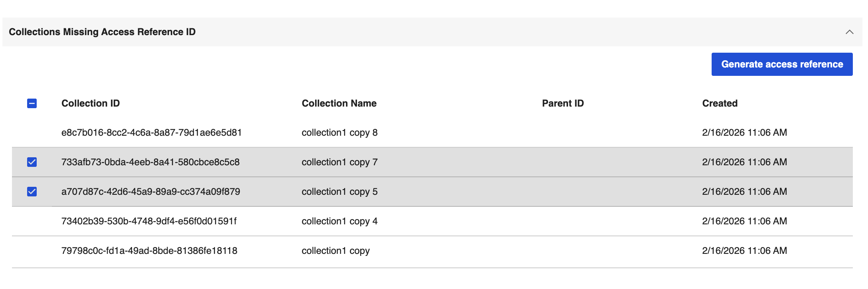Click the Parent ID column header
868x289 pixels.
click(x=563, y=103)
